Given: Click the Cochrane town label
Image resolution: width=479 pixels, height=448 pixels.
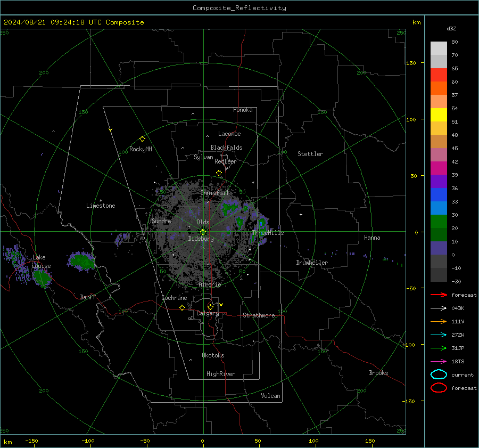Looking at the screenshot, I should click(174, 298).
